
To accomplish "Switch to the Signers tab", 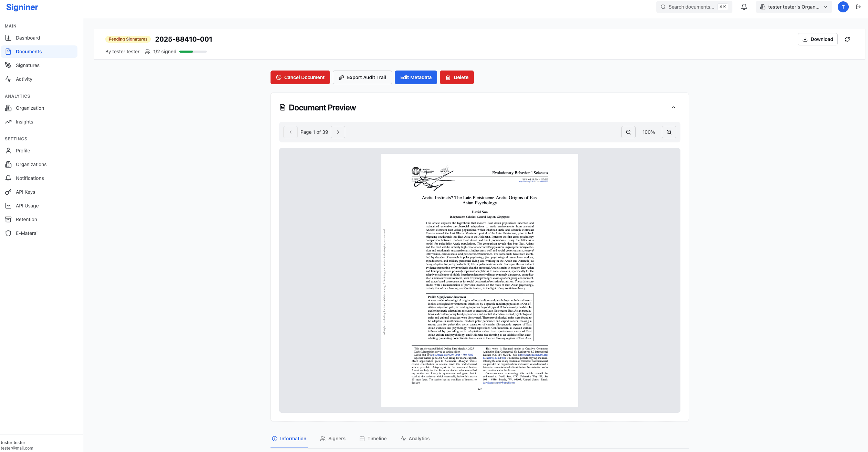I will (x=332, y=439).
